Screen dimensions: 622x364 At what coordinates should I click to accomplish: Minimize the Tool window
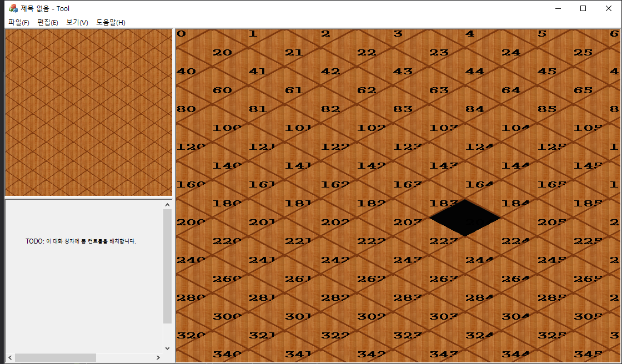tap(558, 8)
